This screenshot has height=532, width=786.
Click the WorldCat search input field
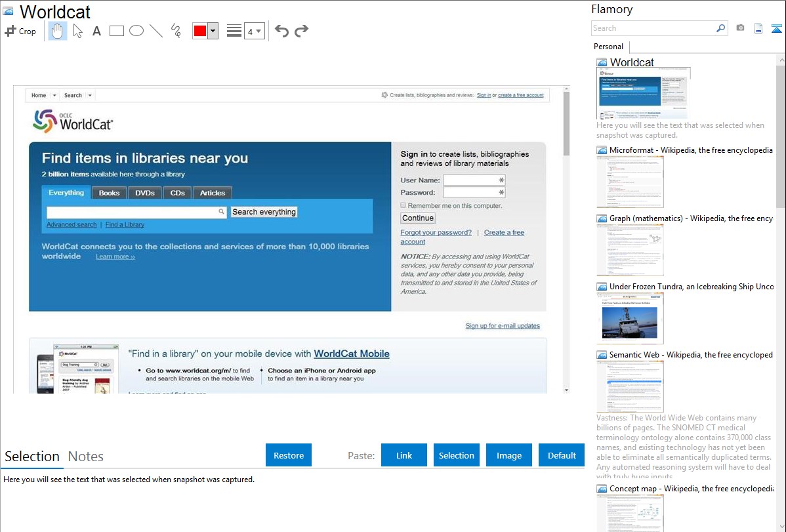pyautogui.click(x=136, y=212)
